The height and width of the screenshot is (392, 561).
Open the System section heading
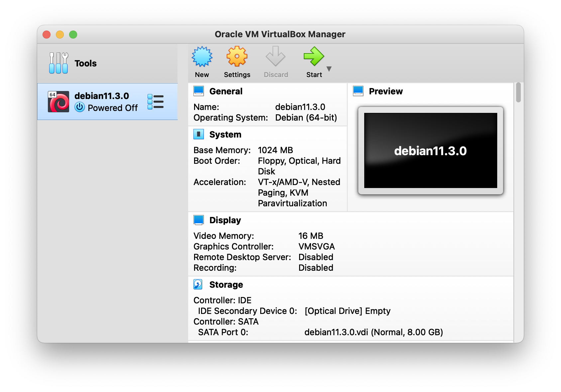pos(225,135)
